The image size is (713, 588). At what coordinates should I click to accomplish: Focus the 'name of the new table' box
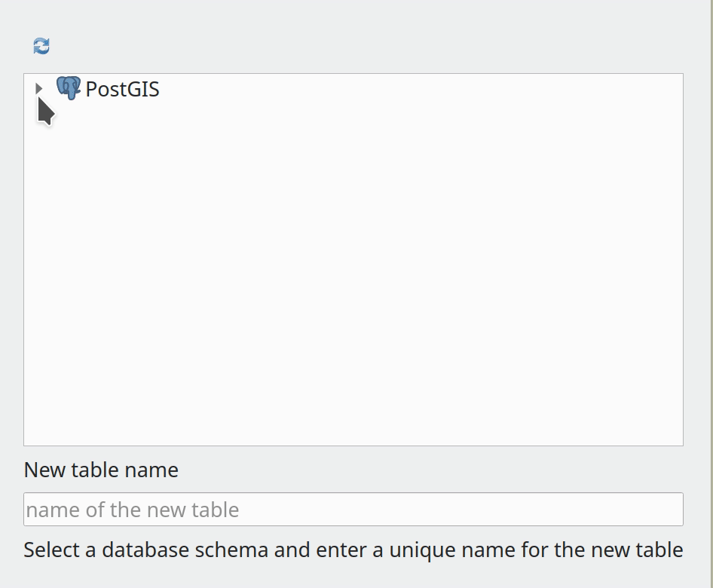[x=353, y=510]
